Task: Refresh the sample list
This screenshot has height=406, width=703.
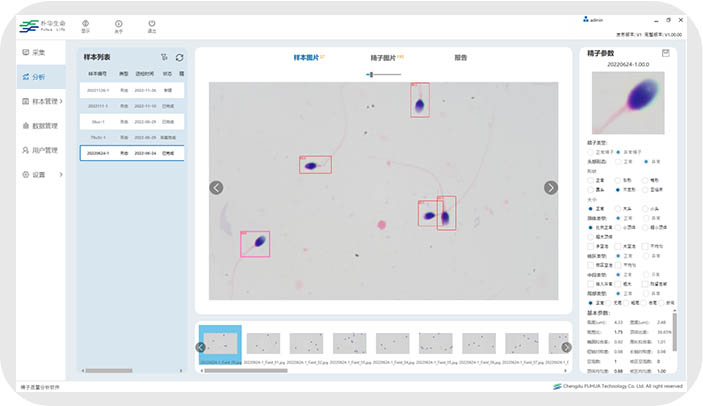Action: click(x=180, y=57)
